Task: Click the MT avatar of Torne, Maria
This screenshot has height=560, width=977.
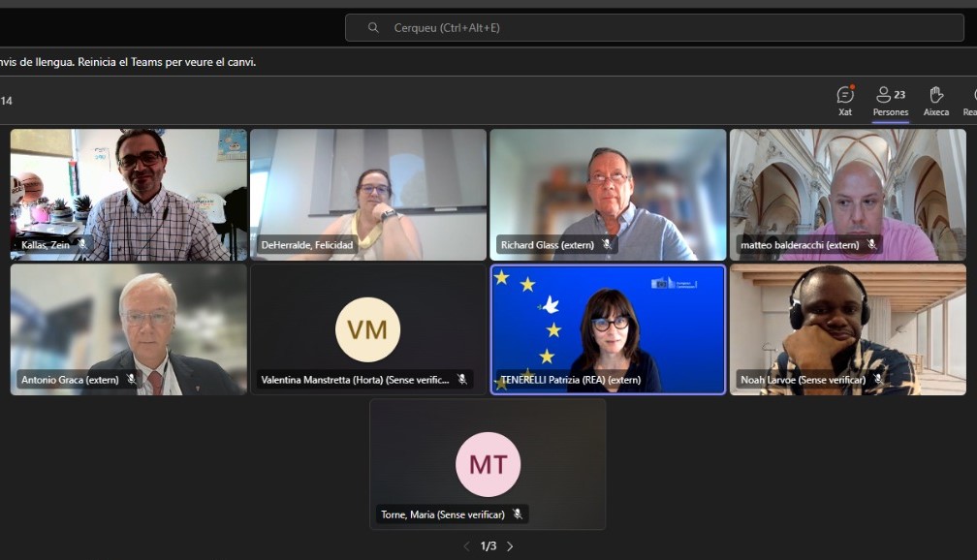Action: pyautogui.click(x=488, y=464)
